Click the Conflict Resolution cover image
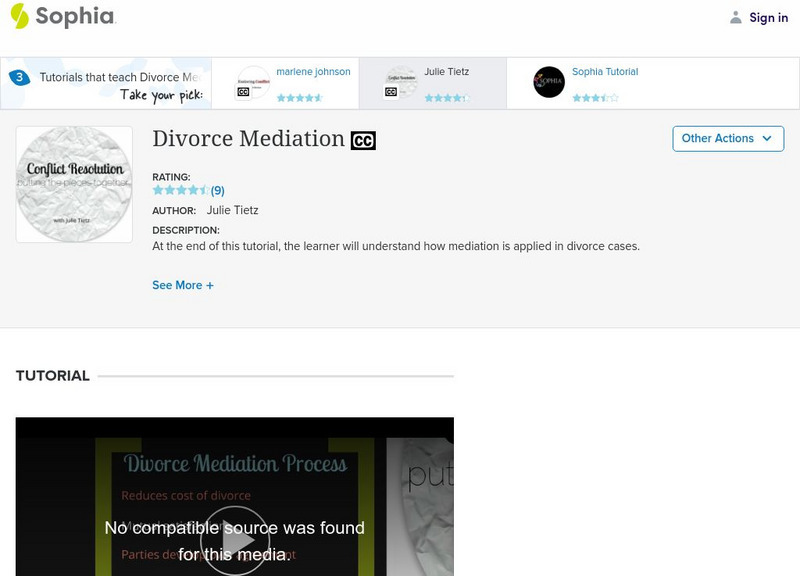The height and width of the screenshot is (576, 800). pyautogui.click(x=74, y=184)
